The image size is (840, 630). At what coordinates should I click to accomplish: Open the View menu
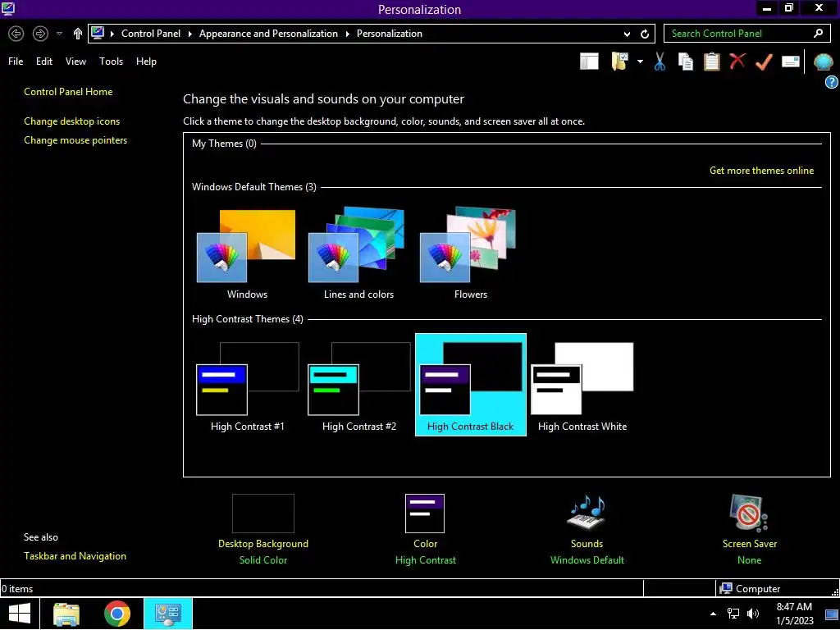[75, 61]
